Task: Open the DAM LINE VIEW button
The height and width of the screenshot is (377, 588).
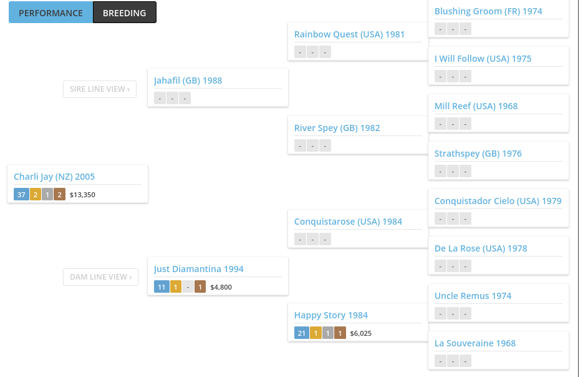Action: coord(100,277)
